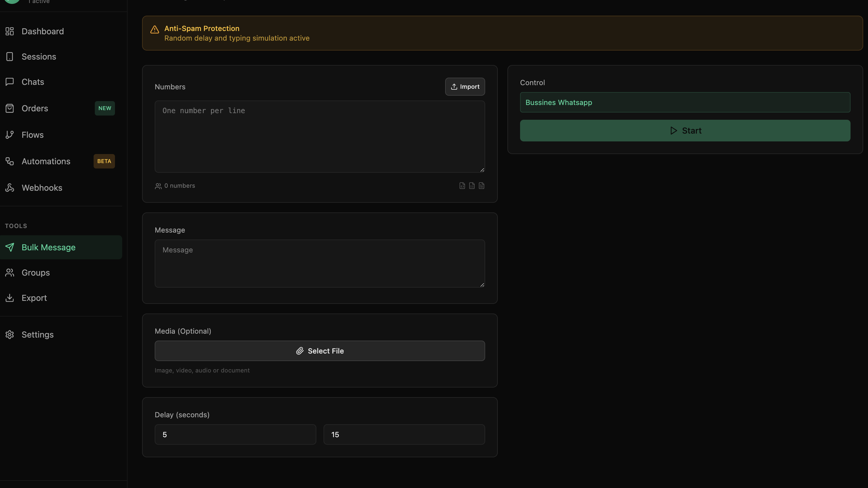Open the Dashboard page
This screenshot has width=868, height=488.
coord(42,31)
